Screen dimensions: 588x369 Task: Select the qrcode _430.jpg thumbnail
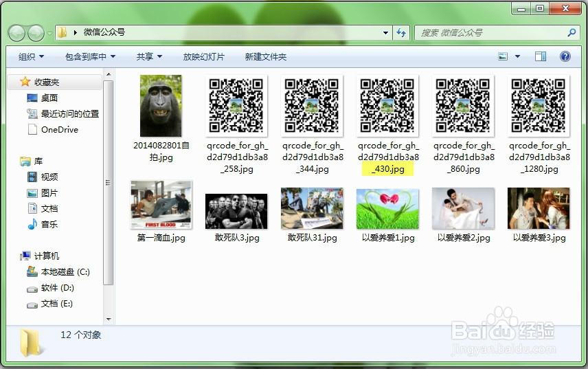point(387,106)
